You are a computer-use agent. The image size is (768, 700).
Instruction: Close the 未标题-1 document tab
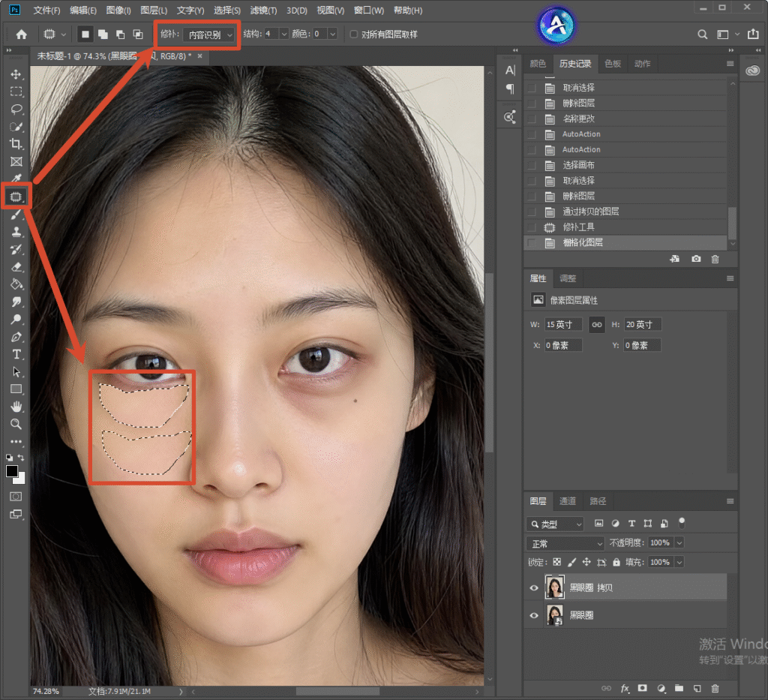point(199,56)
